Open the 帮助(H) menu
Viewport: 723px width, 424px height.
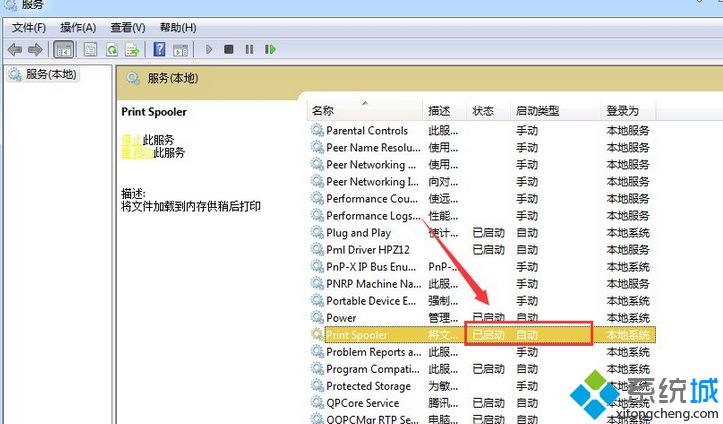(x=178, y=28)
